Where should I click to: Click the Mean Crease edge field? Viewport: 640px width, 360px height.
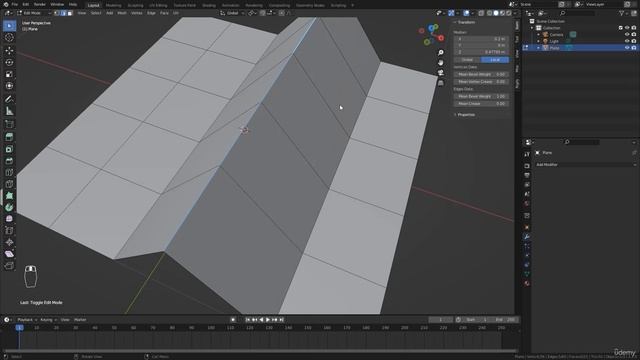pyautogui.click(x=482, y=104)
